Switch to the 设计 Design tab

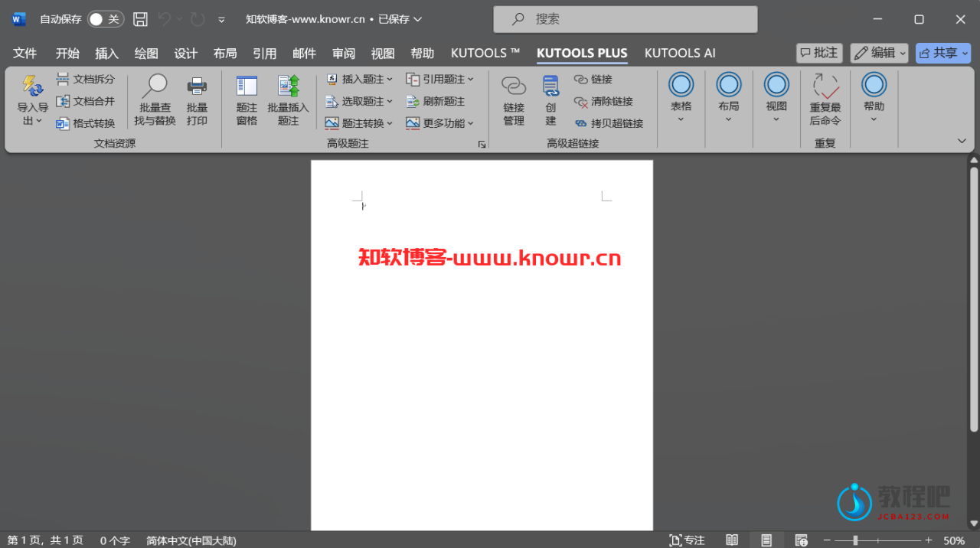(x=186, y=53)
